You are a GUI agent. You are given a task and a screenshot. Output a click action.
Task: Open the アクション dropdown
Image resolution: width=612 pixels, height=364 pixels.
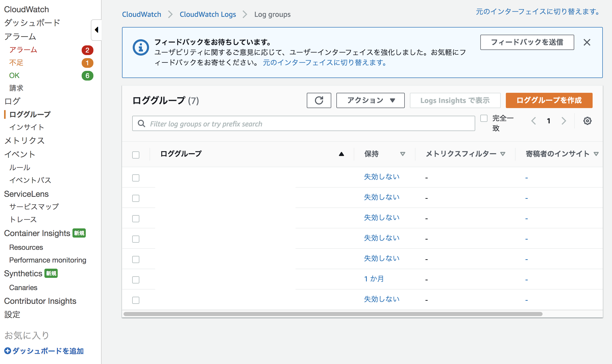coord(370,100)
